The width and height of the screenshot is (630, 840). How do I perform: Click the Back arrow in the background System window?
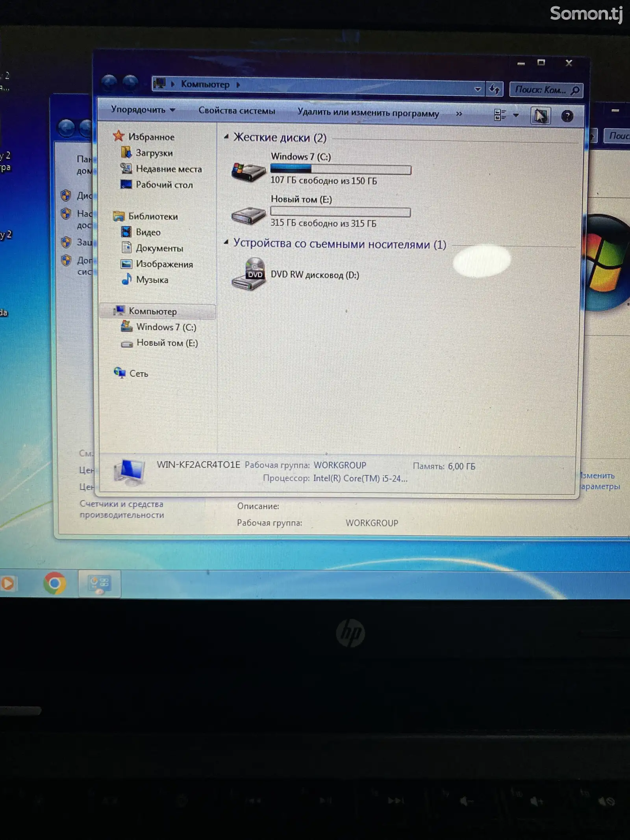(x=66, y=128)
